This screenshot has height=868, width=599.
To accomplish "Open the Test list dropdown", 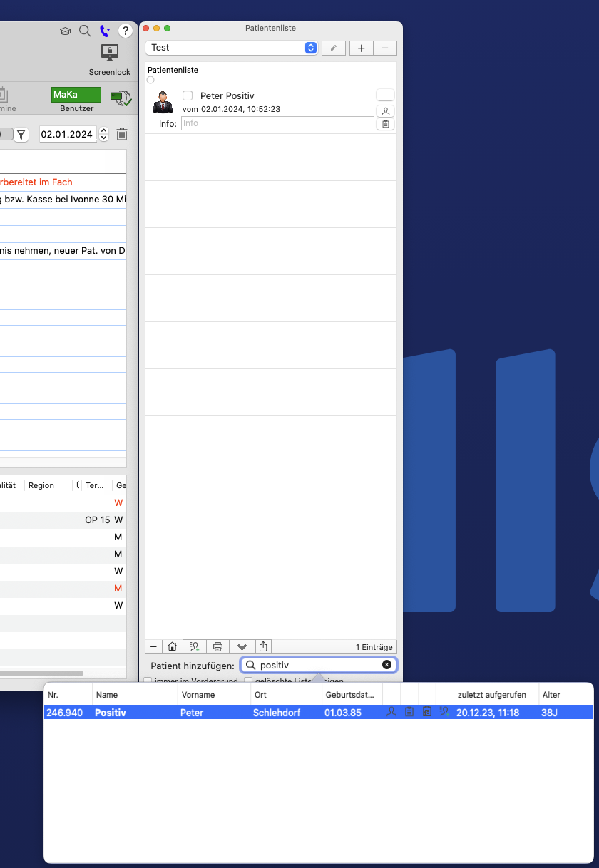I will pyautogui.click(x=231, y=48).
